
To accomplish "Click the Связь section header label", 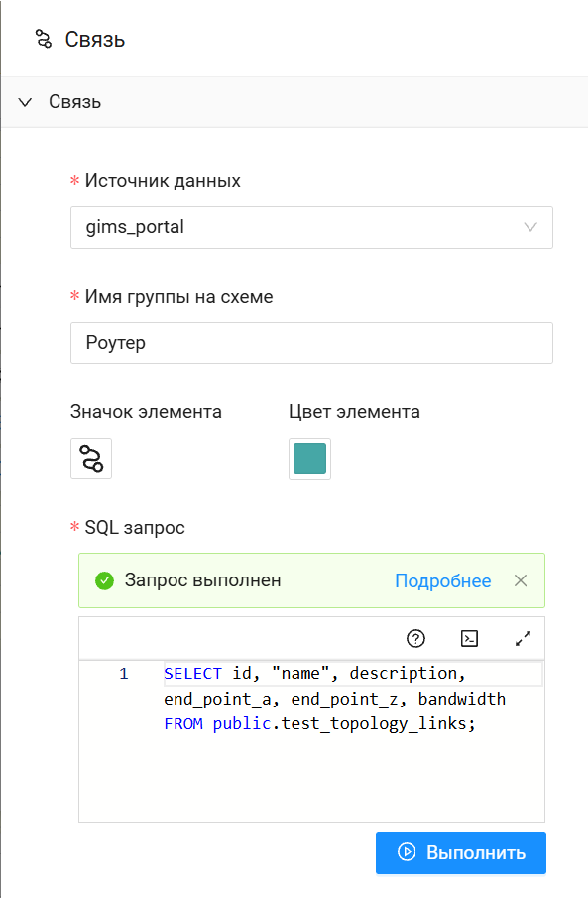I will click(x=75, y=102).
